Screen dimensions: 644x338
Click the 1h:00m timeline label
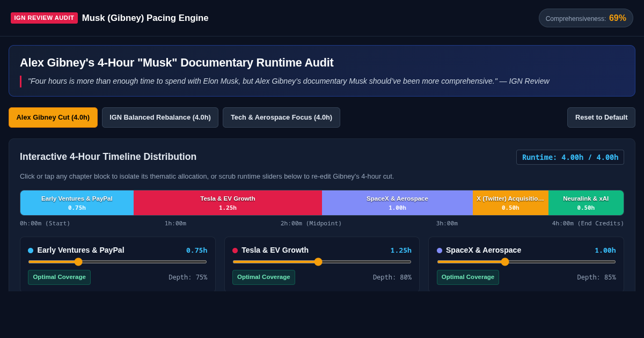[x=175, y=224]
